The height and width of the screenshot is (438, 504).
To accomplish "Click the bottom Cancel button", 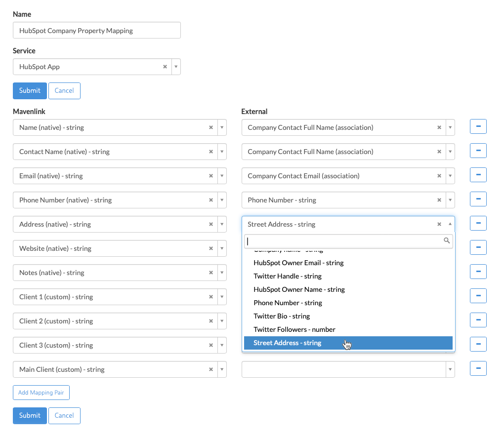I will point(64,415).
